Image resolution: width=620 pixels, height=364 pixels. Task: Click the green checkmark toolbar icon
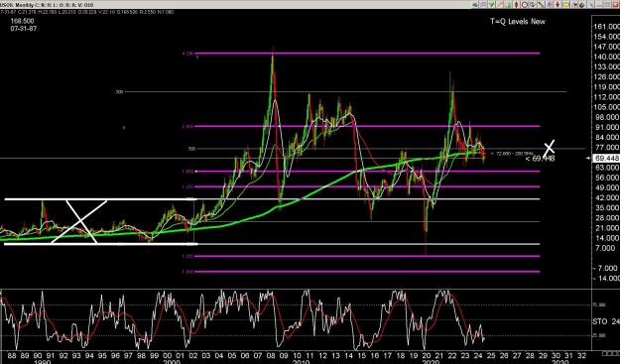[x=491, y=5]
